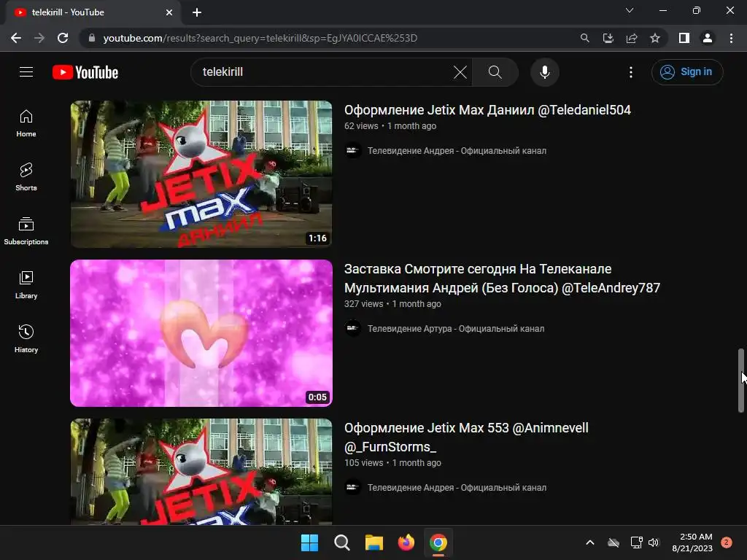The image size is (747, 560).
Task: Open the volume tray icon
Action: point(654,542)
